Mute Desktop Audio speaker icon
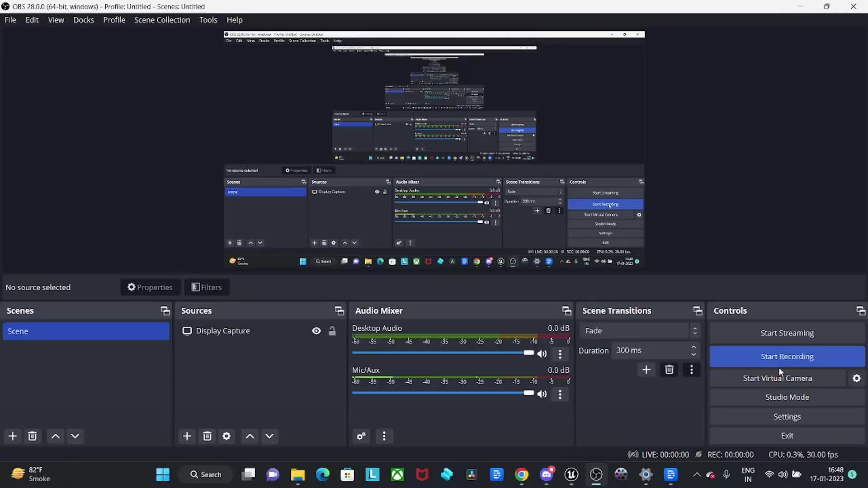Viewport: 868px width, 488px height. coord(542,354)
